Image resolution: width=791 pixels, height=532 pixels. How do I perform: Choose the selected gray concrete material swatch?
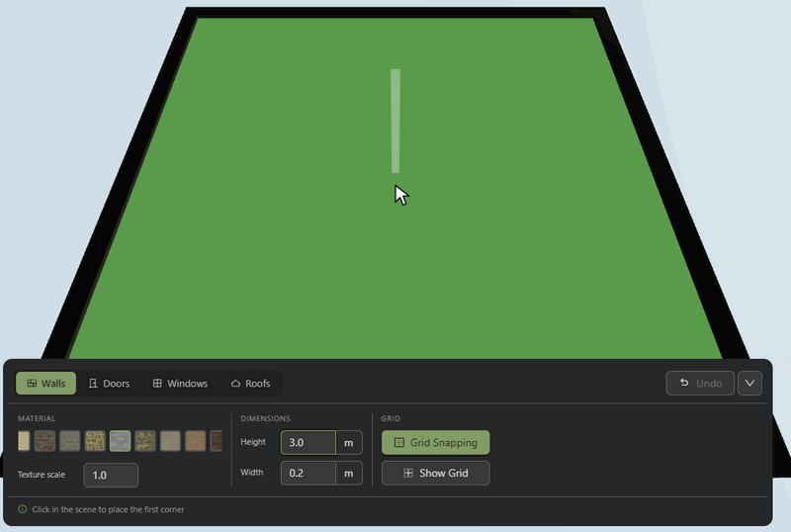(x=120, y=441)
